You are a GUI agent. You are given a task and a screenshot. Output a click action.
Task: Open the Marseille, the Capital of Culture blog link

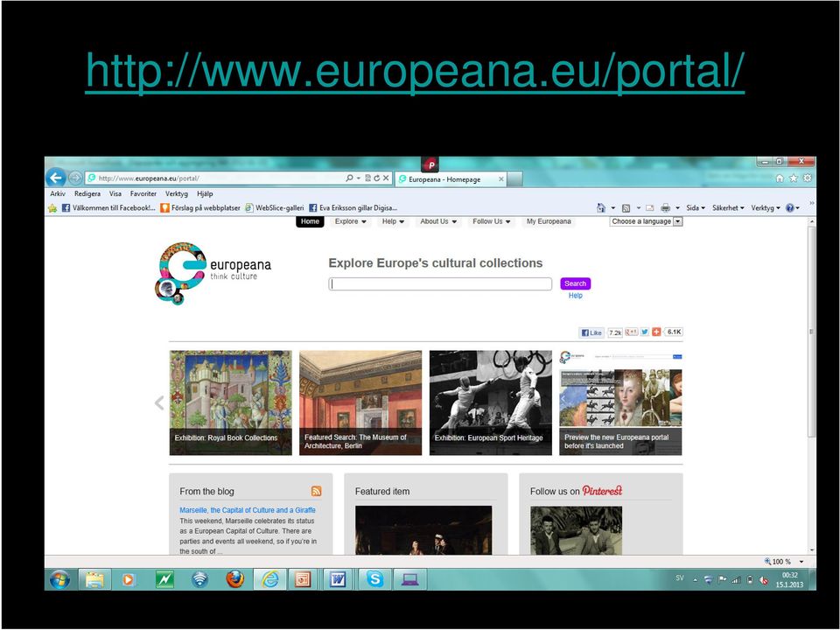point(248,510)
